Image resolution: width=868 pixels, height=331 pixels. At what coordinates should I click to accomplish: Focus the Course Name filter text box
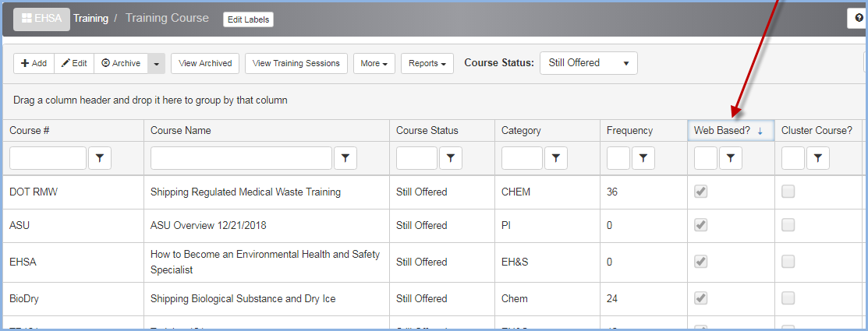pos(241,158)
